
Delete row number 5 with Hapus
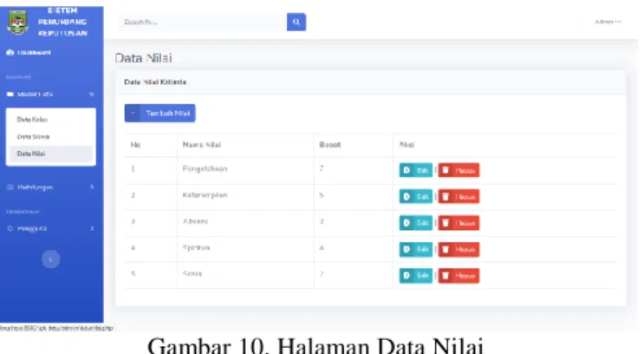point(459,275)
